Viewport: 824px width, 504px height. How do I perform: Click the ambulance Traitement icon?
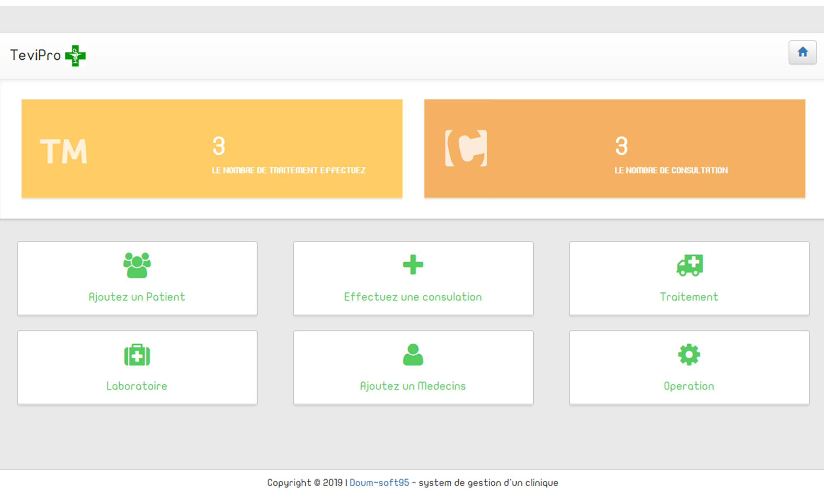[689, 265]
